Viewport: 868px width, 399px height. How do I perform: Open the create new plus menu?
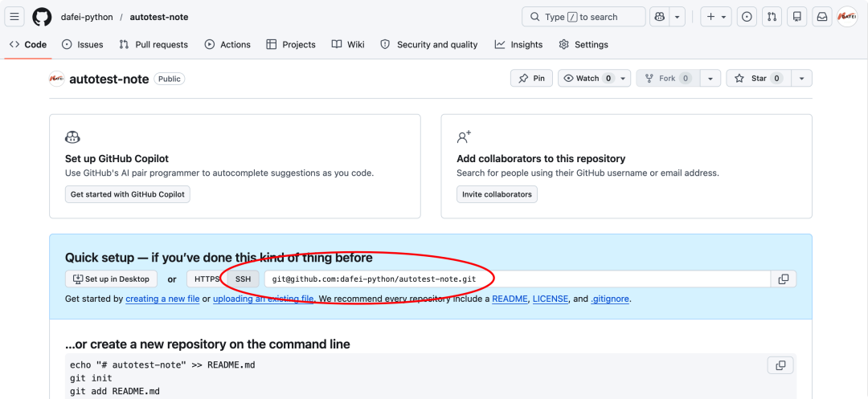716,17
